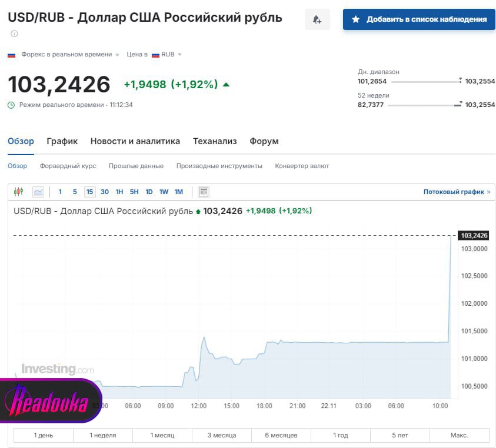The image size is (496, 448).
Task: Click the real-time clock icon
Action: coord(11,105)
